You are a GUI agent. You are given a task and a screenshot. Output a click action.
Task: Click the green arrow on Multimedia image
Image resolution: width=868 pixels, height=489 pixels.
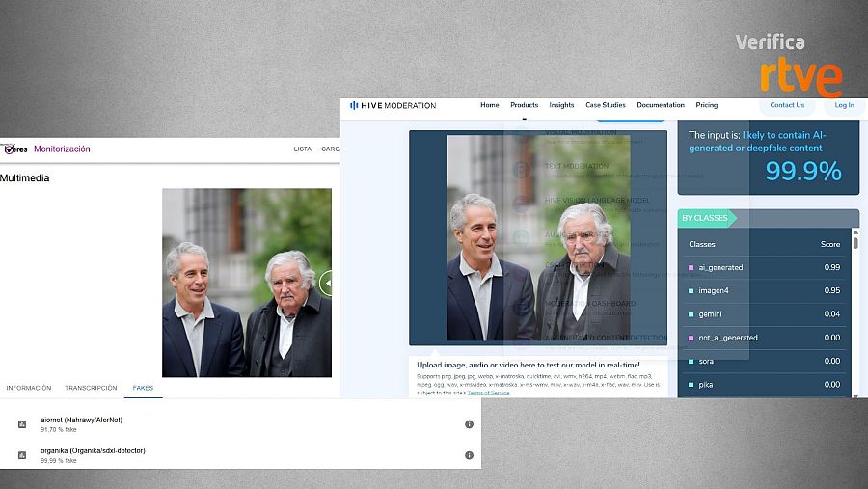pos(326,283)
